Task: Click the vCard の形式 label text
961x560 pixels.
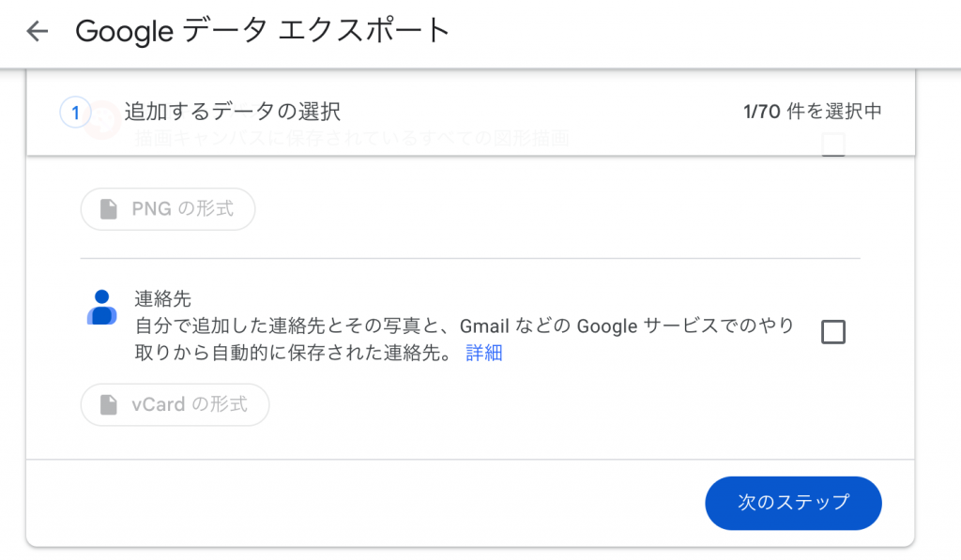Action: (190, 404)
